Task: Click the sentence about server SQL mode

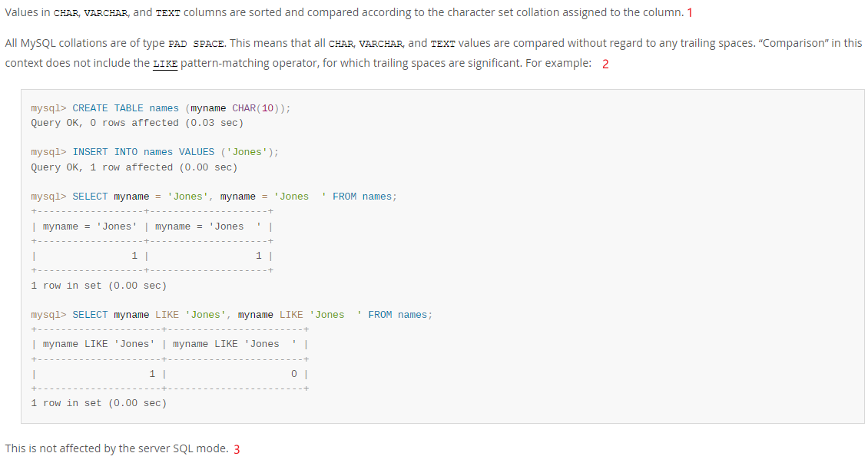Action: point(117,448)
